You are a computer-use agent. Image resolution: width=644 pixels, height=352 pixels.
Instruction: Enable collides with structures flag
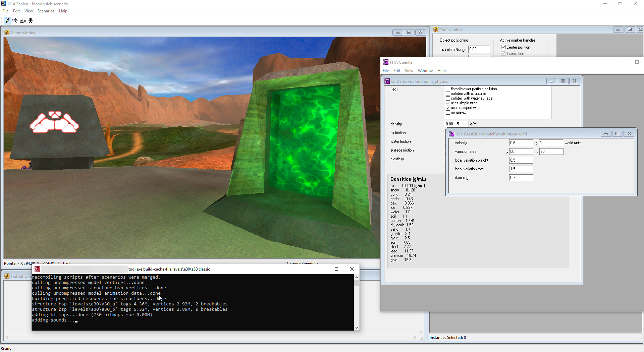pyautogui.click(x=448, y=94)
